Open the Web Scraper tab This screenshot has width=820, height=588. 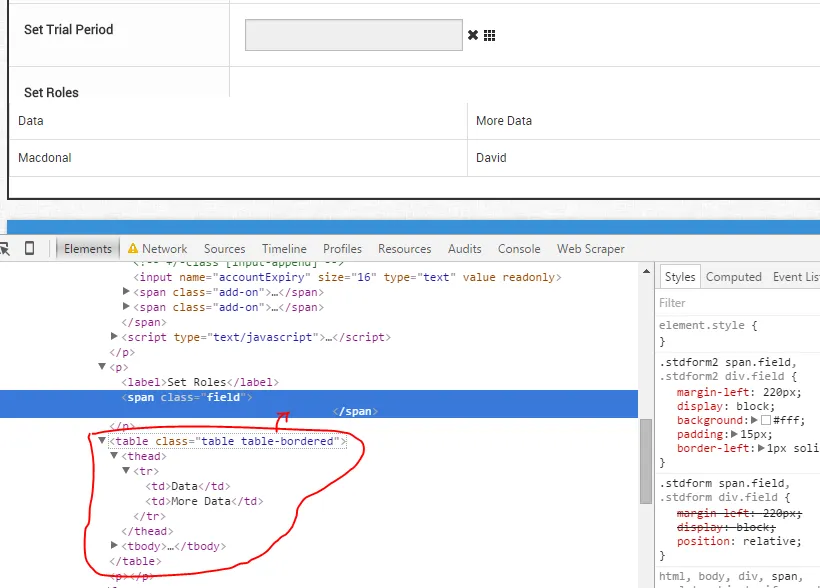tap(590, 249)
